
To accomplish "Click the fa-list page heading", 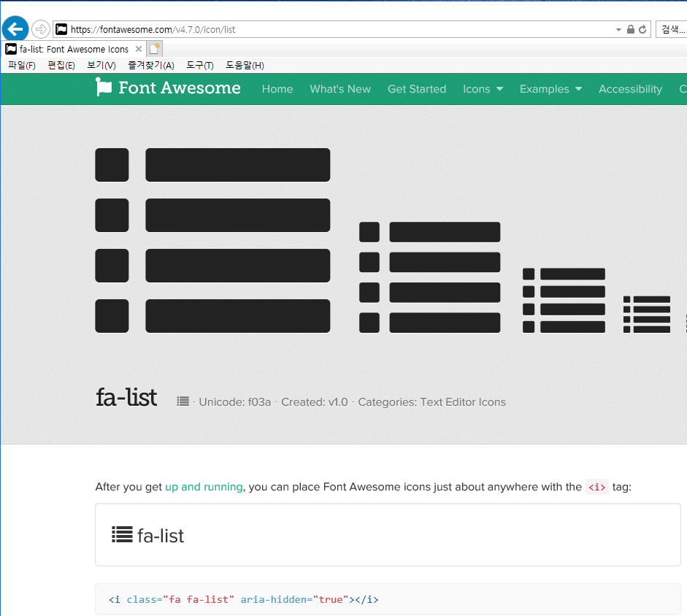I will click(x=126, y=397).
